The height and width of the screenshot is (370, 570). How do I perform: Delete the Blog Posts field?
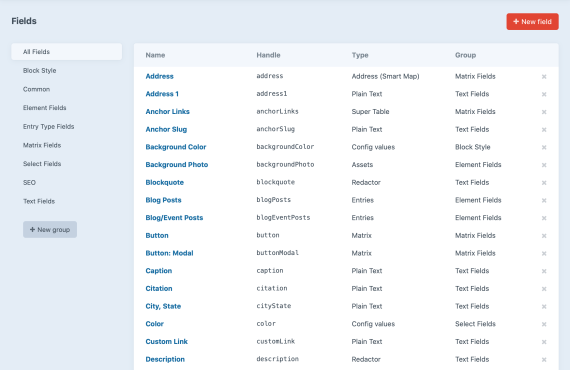click(x=544, y=200)
